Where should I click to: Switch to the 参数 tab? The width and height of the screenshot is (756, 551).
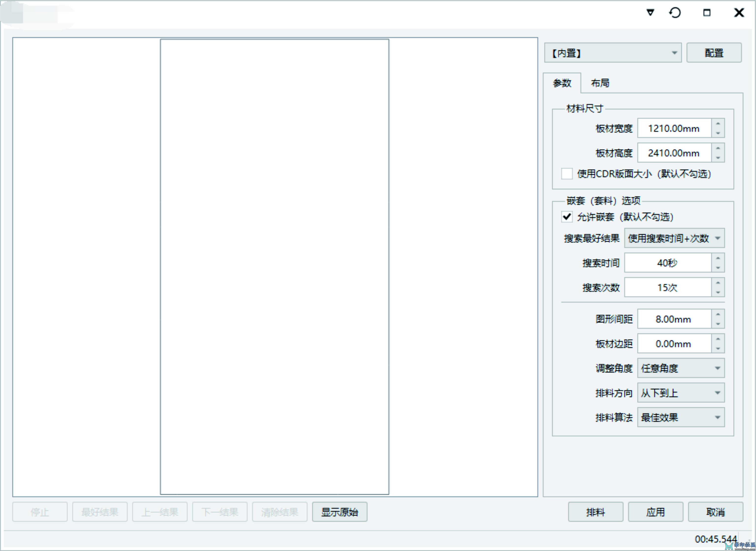click(x=562, y=83)
